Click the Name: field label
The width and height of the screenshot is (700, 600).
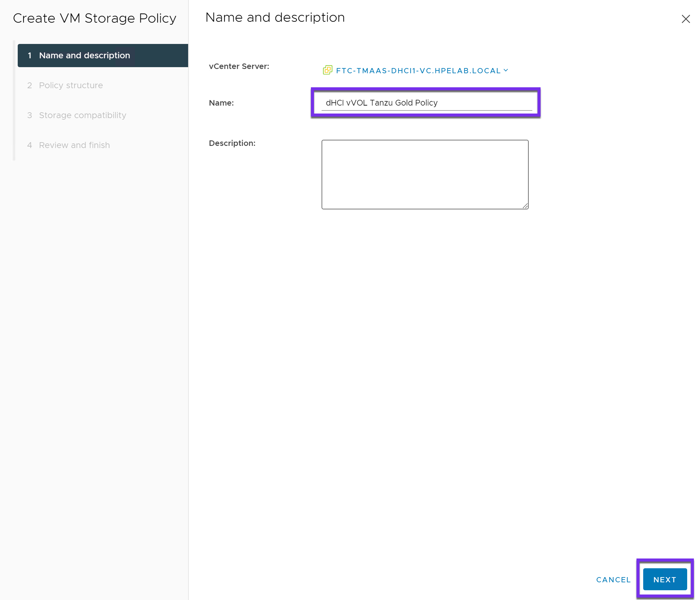(221, 103)
